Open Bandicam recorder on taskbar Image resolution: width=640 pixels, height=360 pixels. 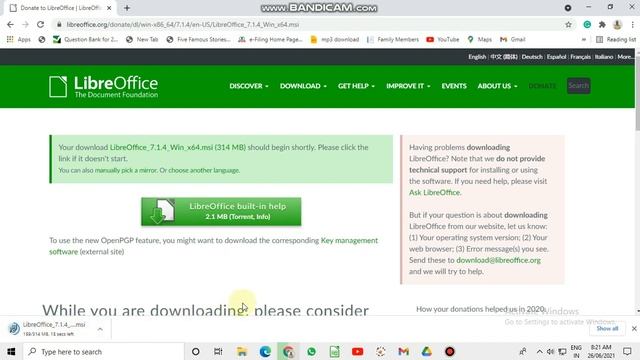pos(450,351)
